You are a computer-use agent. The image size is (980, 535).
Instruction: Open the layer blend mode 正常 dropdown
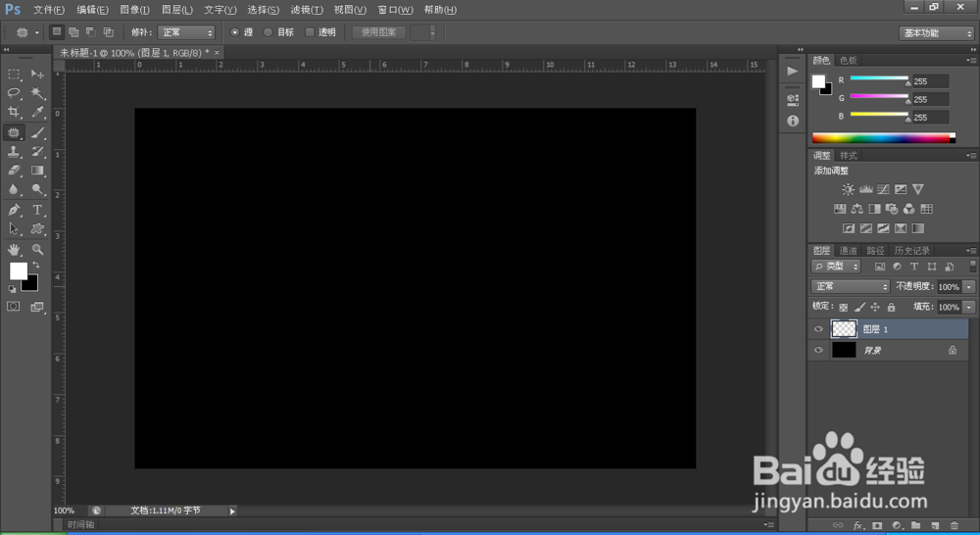[850, 286]
